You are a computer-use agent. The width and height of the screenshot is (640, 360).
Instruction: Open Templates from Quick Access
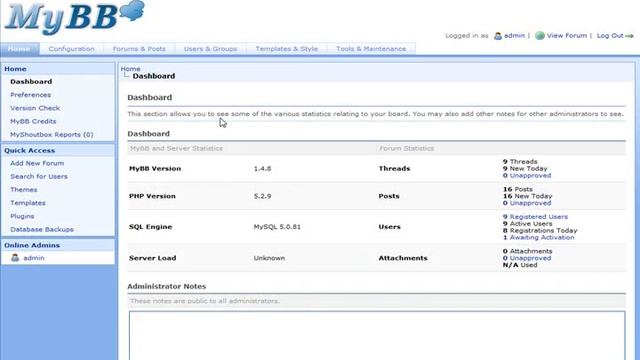pos(28,203)
